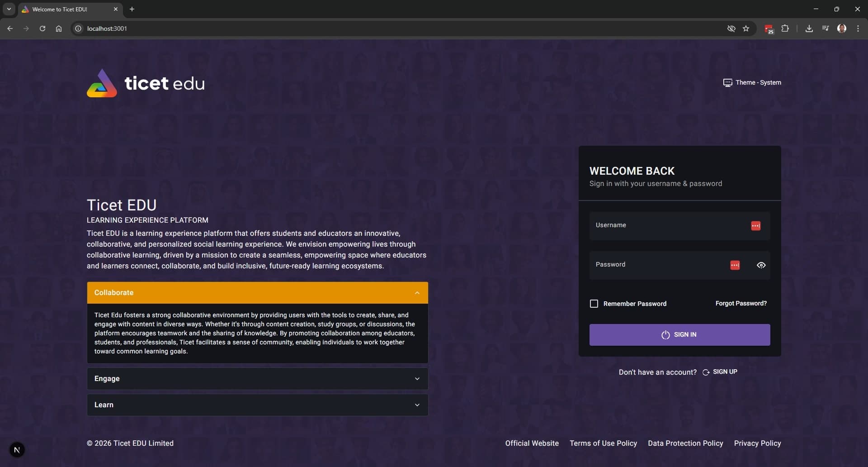Expand the Engage accordion section
Viewport: 868px width, 467px height.
pyautogui.click(x=257, y=379)
